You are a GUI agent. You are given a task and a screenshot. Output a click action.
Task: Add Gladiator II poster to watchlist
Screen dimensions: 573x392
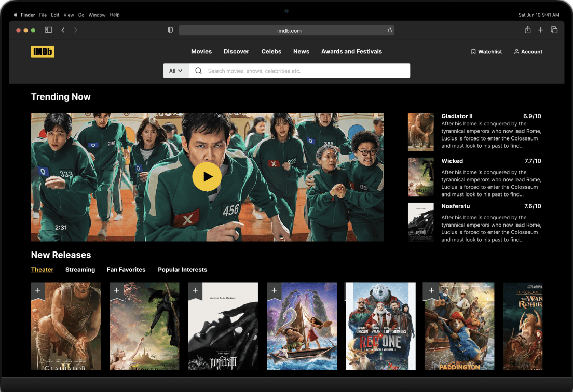[38, 291]
